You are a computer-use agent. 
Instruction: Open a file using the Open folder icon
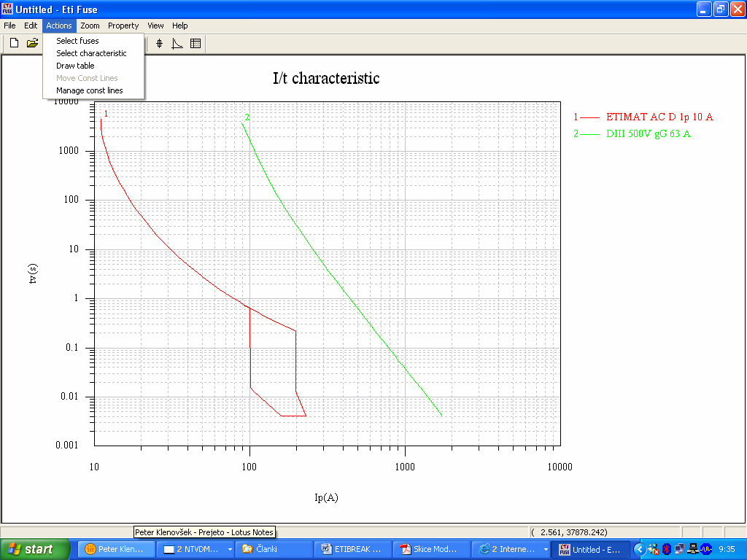pyautogui.click(x=32, y=42)
